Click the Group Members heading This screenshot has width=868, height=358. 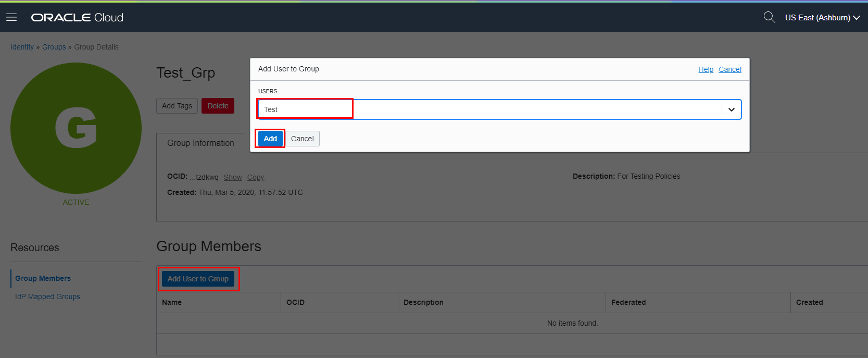coord(209,246)
